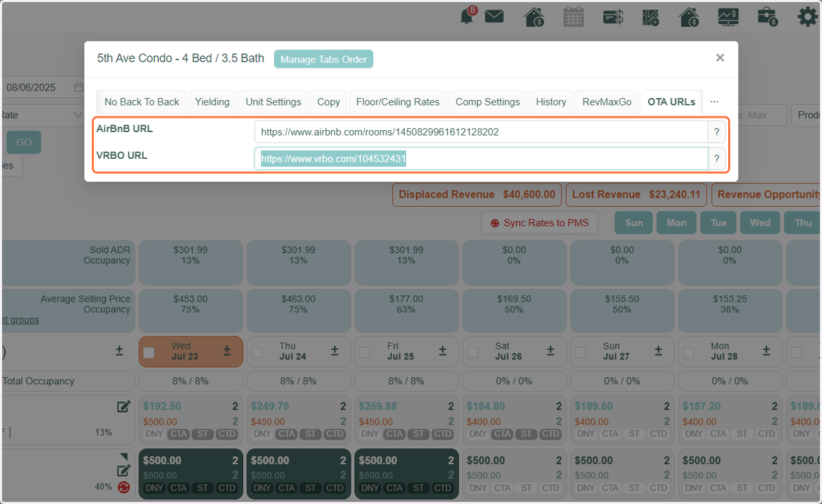
Task: Close the 5th Ave Condo dialog
Action: click(x=720, y=58)
